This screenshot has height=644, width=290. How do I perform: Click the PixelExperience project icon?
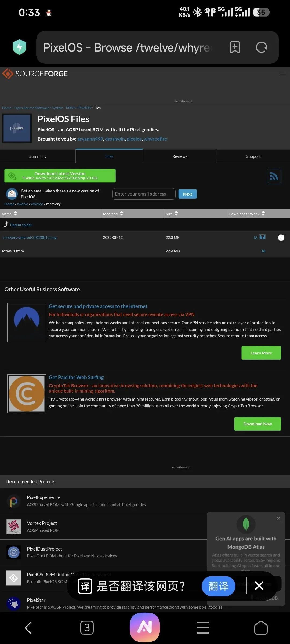[x=13, y=501]
